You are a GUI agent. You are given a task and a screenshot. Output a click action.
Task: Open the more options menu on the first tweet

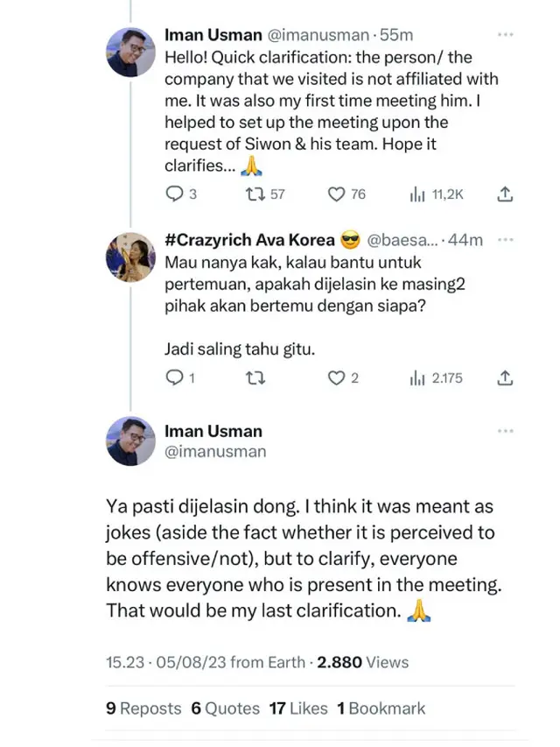click(x=505, y=35)
